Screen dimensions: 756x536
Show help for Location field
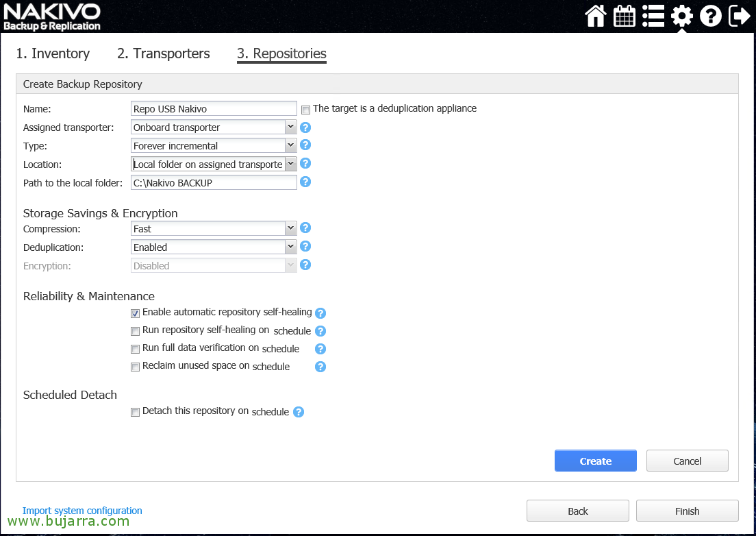tap(305, 163)
